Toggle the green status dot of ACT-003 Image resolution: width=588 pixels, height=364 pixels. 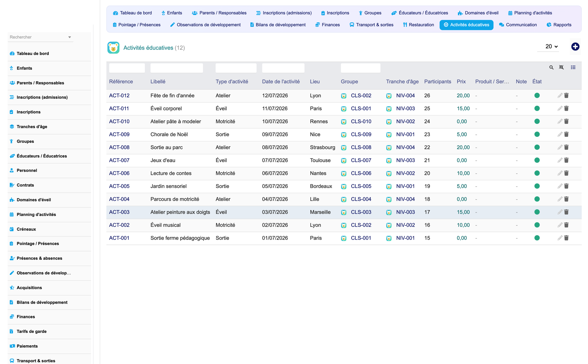tap(537, 212)
